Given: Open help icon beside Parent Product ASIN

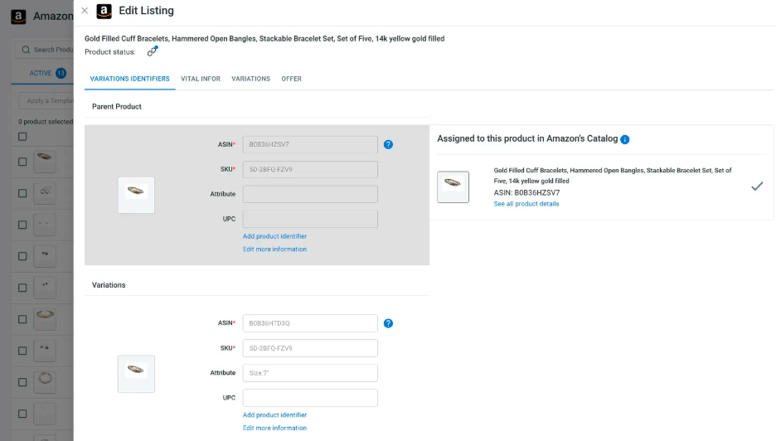Looking at the screenshot, I should pyautogui.click(x=388, y=145).
